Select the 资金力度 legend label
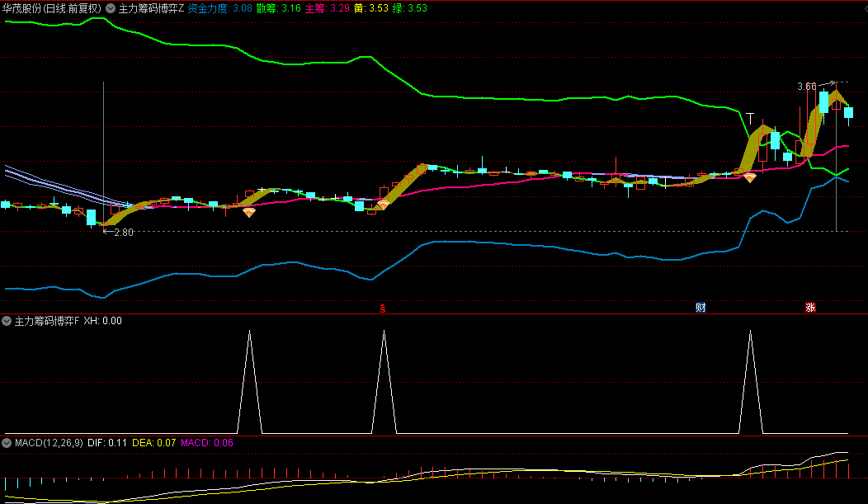 click(209, 8)
